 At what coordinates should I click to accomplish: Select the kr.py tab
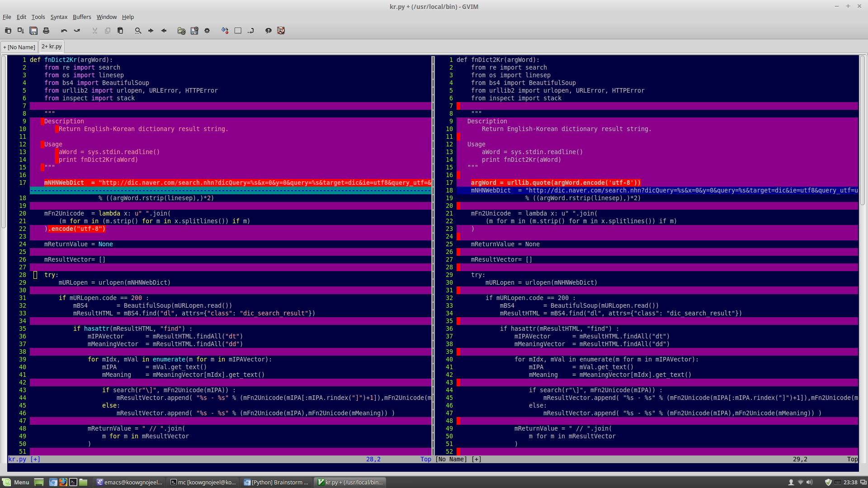(52, 47)
